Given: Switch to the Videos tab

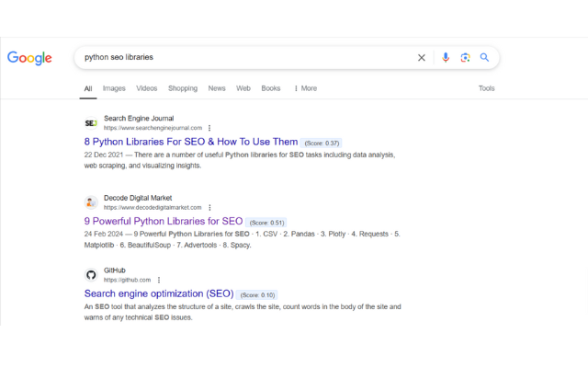Looking at the screenshot, I should pos(147,88).
